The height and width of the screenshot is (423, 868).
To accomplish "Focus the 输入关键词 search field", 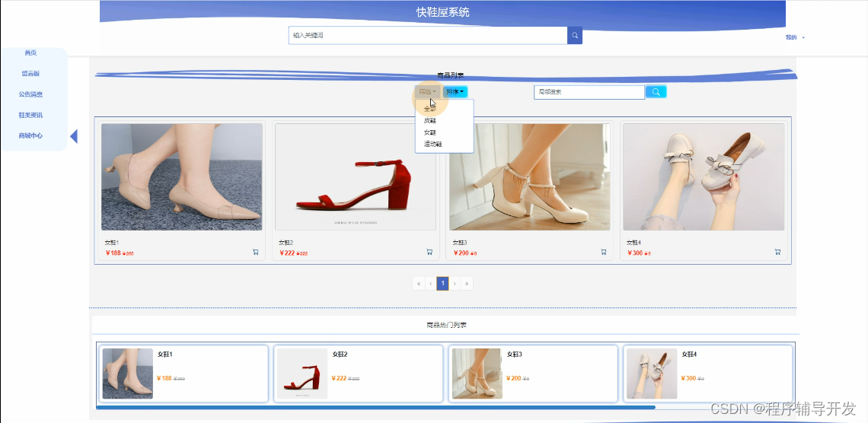I will tap(428, 36).
